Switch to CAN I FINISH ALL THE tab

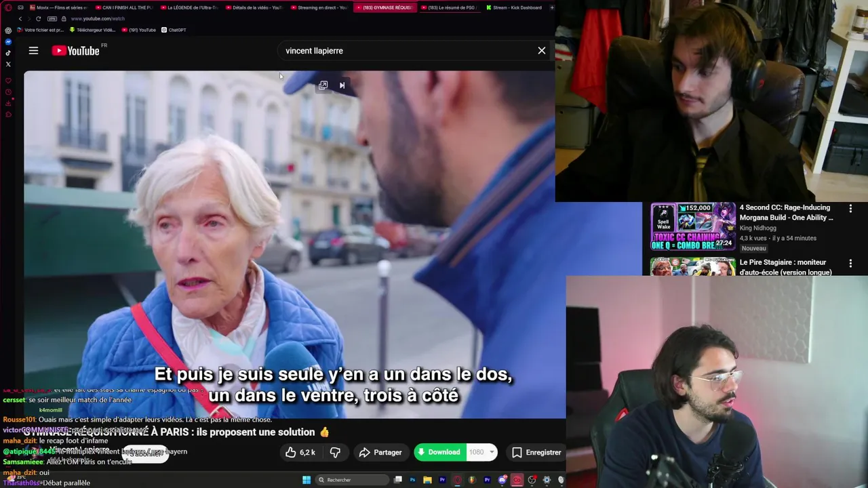[x=123, y=7]
